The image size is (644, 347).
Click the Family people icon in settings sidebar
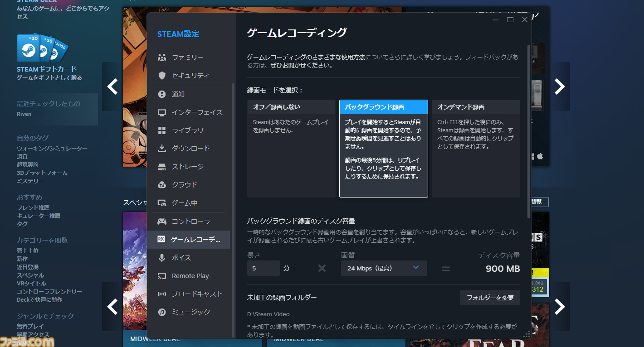161,58
